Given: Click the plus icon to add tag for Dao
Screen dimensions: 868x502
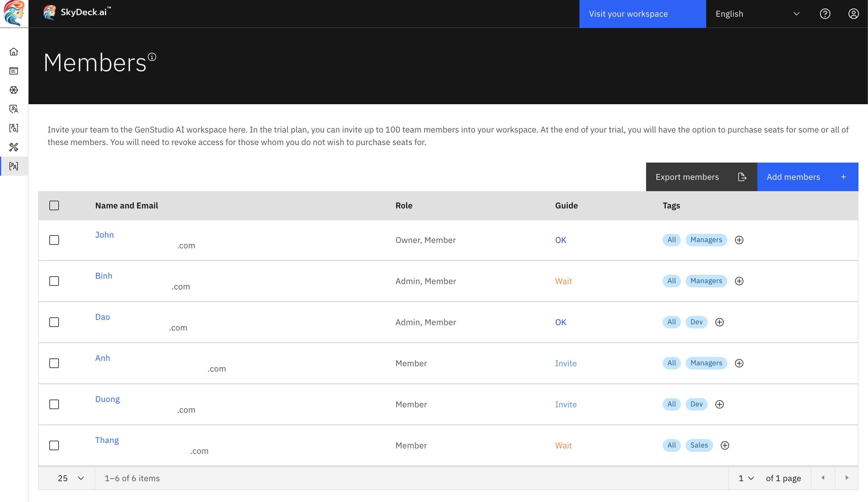Looking at the screenshot, I should point(720,322).
